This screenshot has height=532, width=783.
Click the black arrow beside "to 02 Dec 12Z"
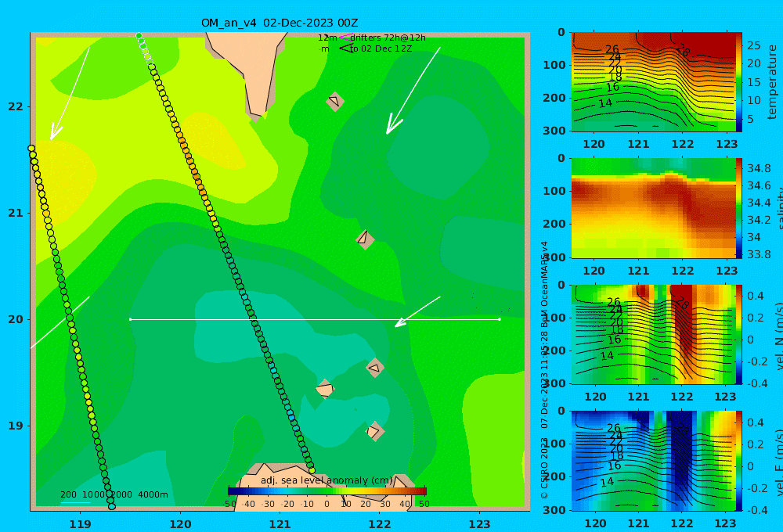click(x=346, y=48)
